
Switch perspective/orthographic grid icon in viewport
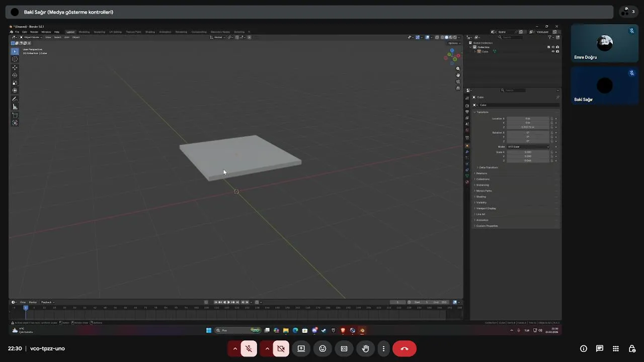click(x=458, y=88)
